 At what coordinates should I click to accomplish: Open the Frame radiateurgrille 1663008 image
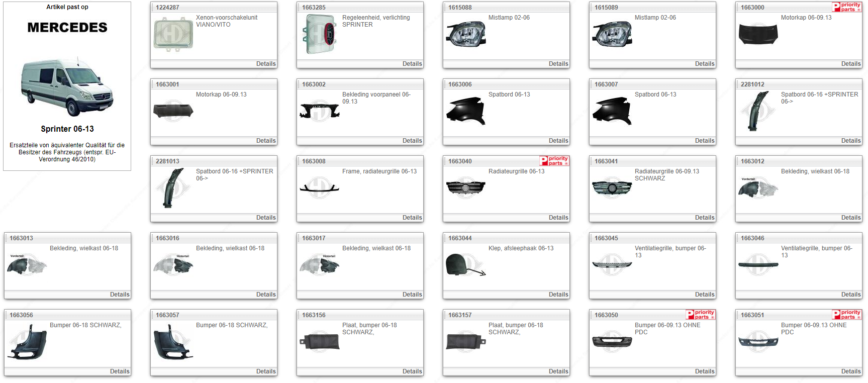320,188
